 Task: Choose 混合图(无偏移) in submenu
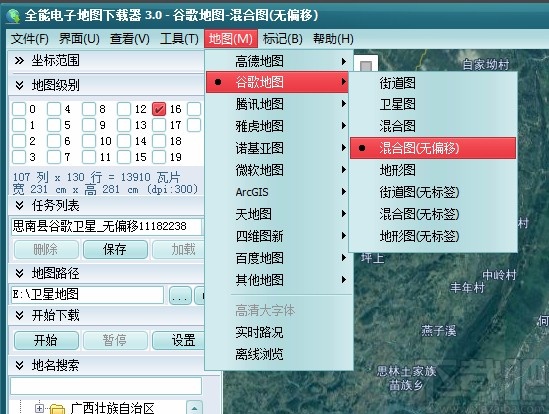[x=433, y=148]
